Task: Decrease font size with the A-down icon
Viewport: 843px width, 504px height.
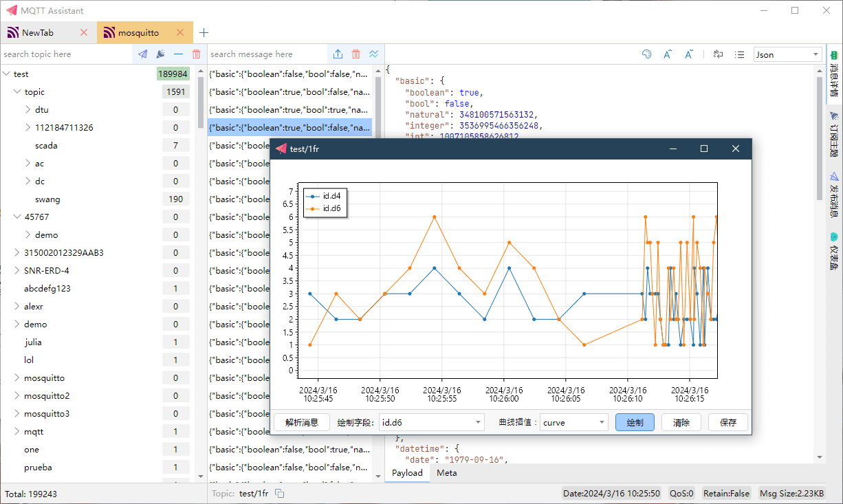Action: (x=688, y=54)
